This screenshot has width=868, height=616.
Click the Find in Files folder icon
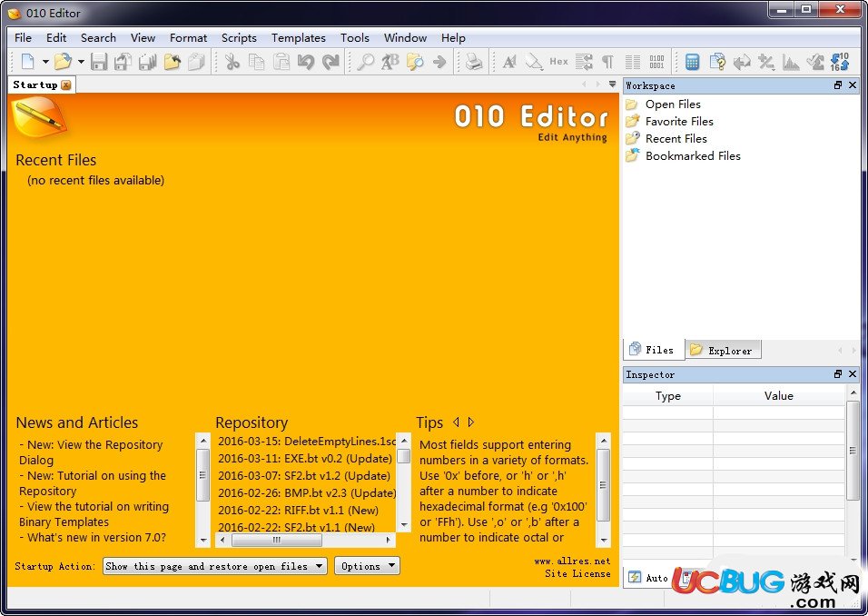415,62
